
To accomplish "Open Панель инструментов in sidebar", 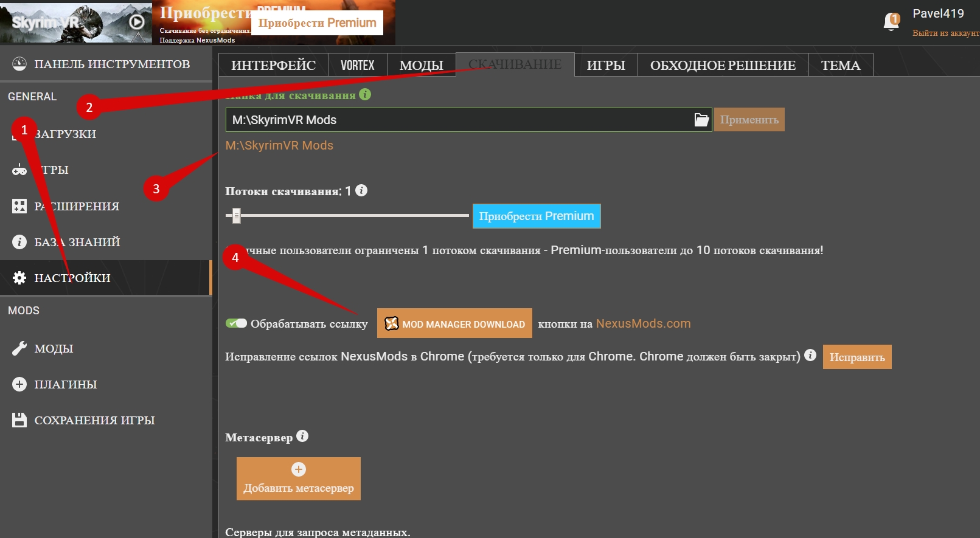I will tap(106, 64).
